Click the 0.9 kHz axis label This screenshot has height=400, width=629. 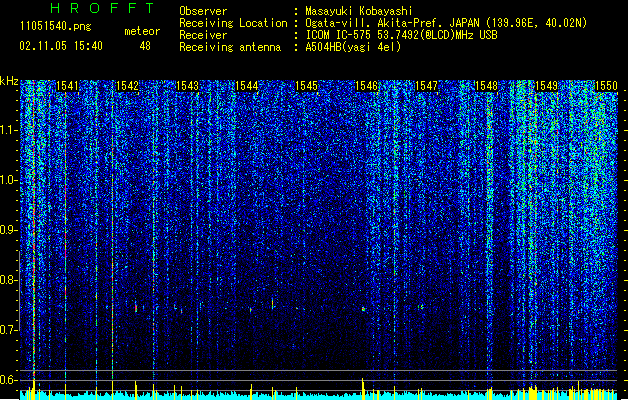point(9,230)
